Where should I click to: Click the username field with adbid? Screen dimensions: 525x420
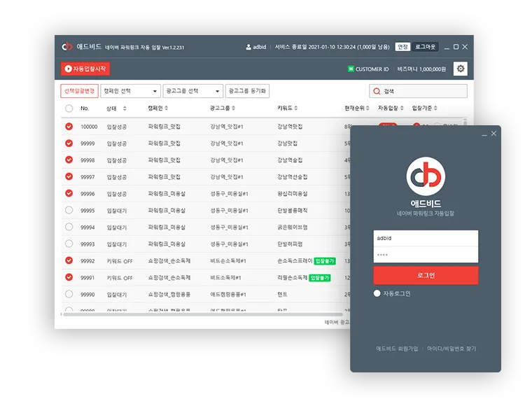pos(426,238)
